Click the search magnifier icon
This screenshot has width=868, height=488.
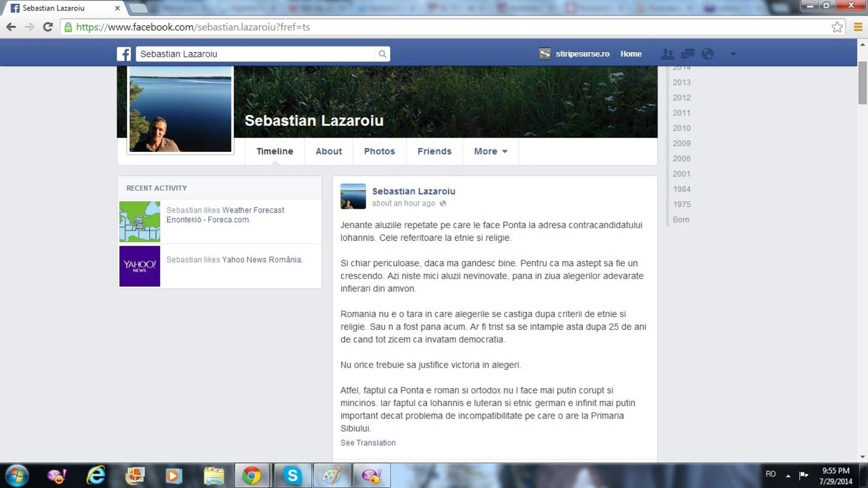(x=382, y=54)
